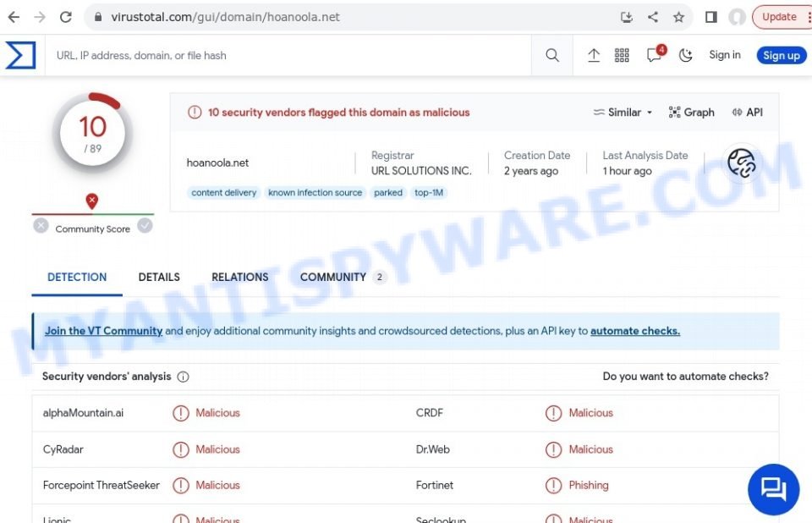Click the Sign in link
Image resolution: width=812 pixels, height=523 pixels.
coord(725,55)
